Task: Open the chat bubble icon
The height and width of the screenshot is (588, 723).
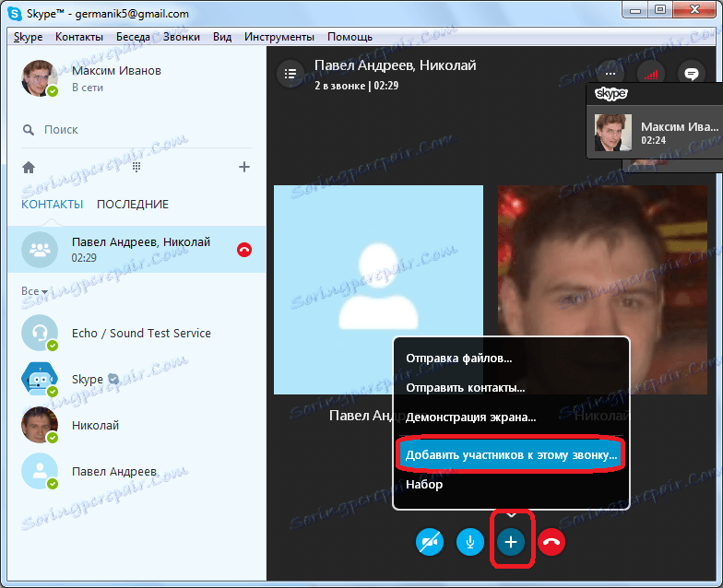Action: coord(692,74)
